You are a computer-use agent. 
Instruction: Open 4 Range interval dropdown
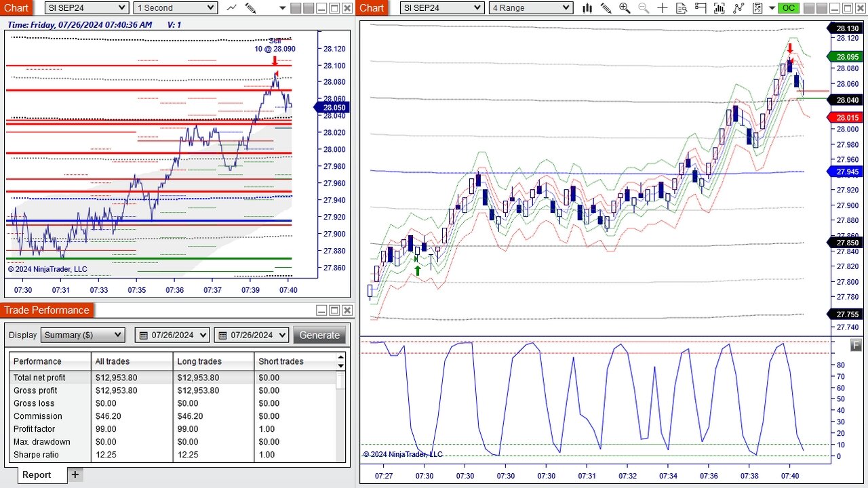point(531,8)
